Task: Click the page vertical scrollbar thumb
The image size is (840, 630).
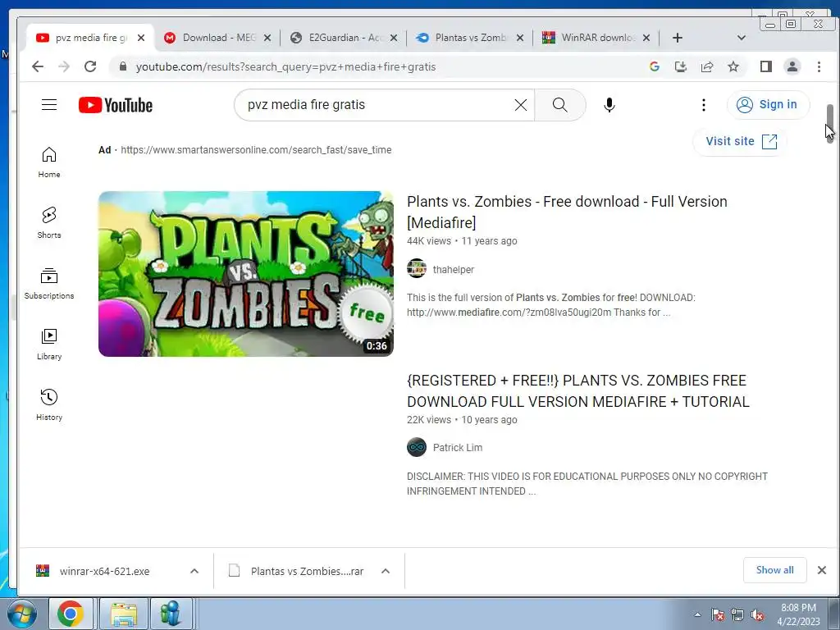Action: tap(830, 123)
